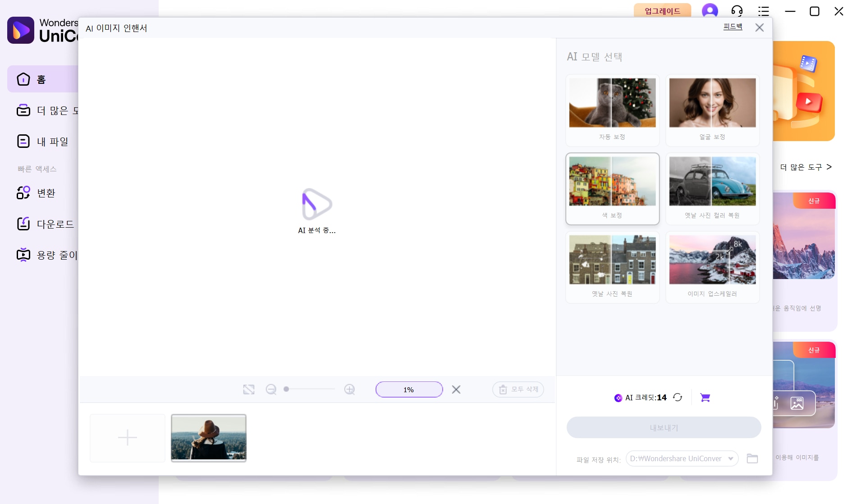The image size is (852, 504).
Task: Click the 업그레이드 button
Action: [662, 11]
